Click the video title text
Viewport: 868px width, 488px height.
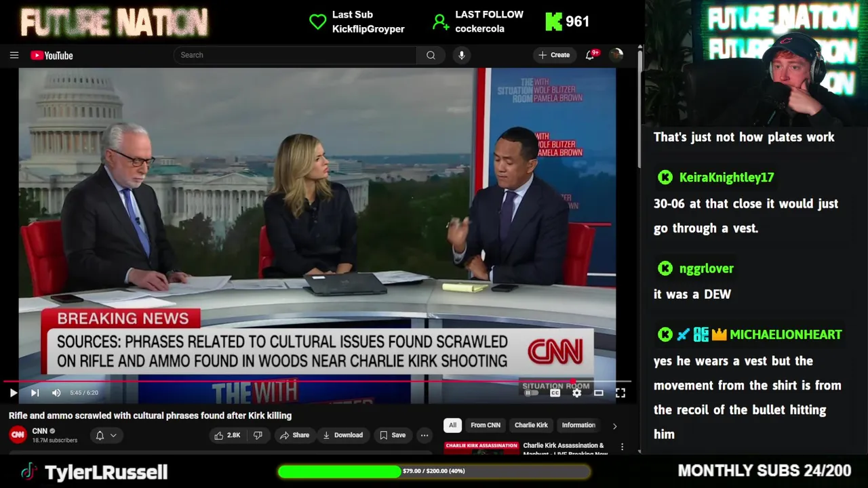(x=150, y=415)
